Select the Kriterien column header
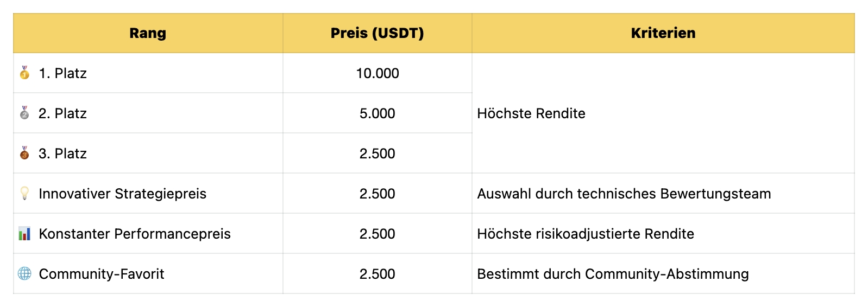This screenshot has height=307, width=868. pyautogui.click(x=663, y=33)
